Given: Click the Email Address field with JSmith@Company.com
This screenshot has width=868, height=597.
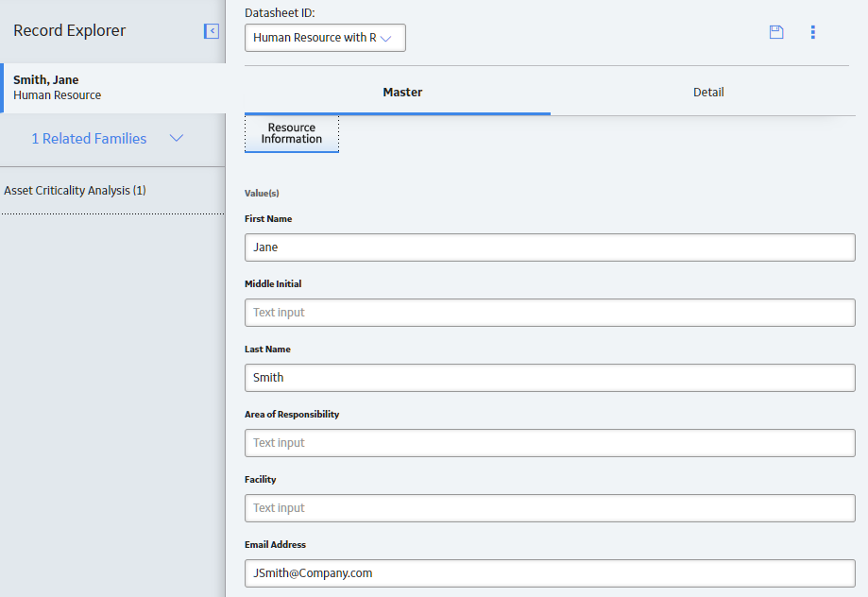Looking at the screenshot, I should click(550, 573).
